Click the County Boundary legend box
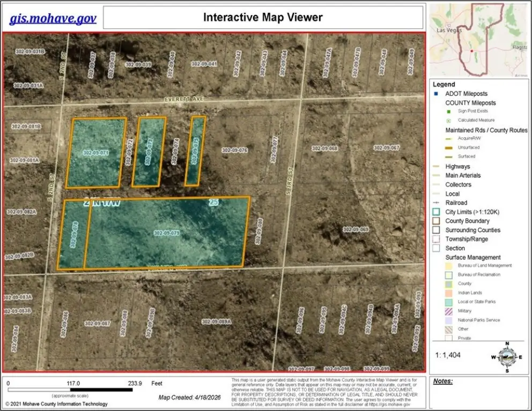532x411 pixels. pos(436,221)
